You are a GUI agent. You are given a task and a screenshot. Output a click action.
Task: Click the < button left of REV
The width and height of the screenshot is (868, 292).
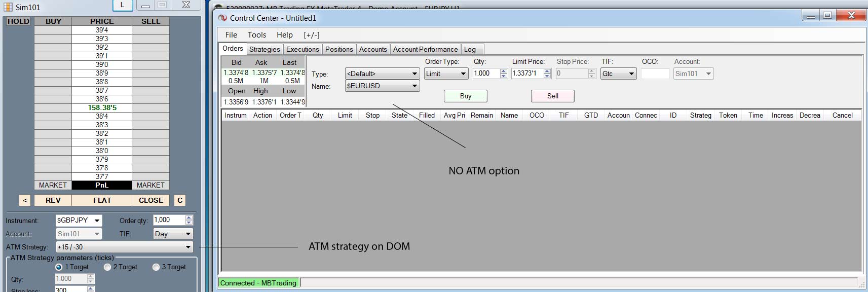[25, 200]
